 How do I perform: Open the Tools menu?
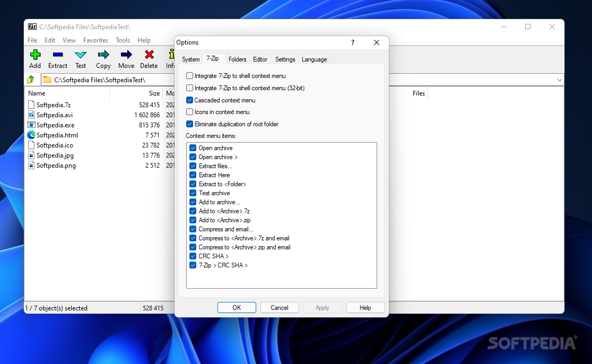(123, 40)
